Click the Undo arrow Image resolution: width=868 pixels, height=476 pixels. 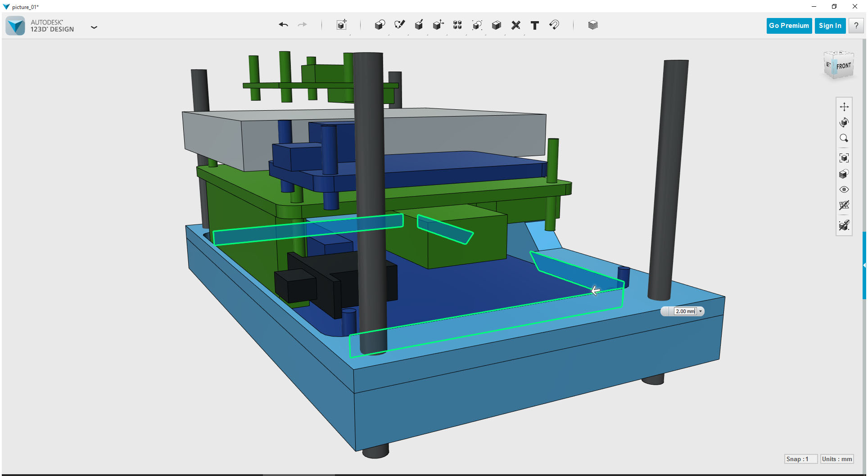point(283,25)
